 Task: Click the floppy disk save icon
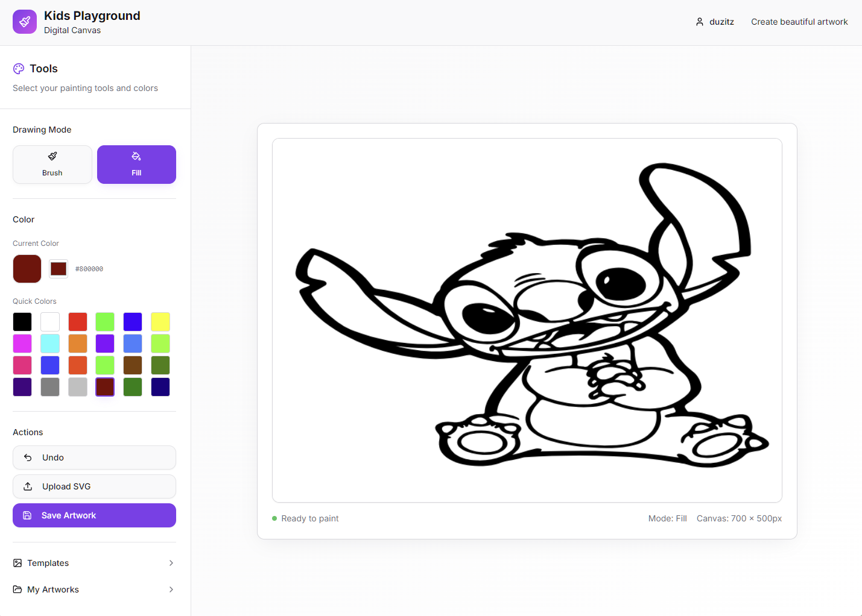click(27, 515)
